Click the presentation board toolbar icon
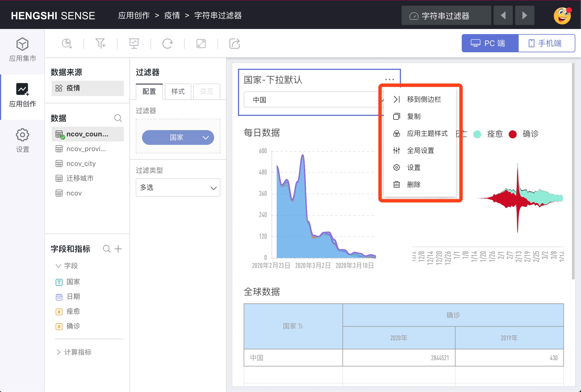This screenshot has width=581, height=392. click(134, 43)
